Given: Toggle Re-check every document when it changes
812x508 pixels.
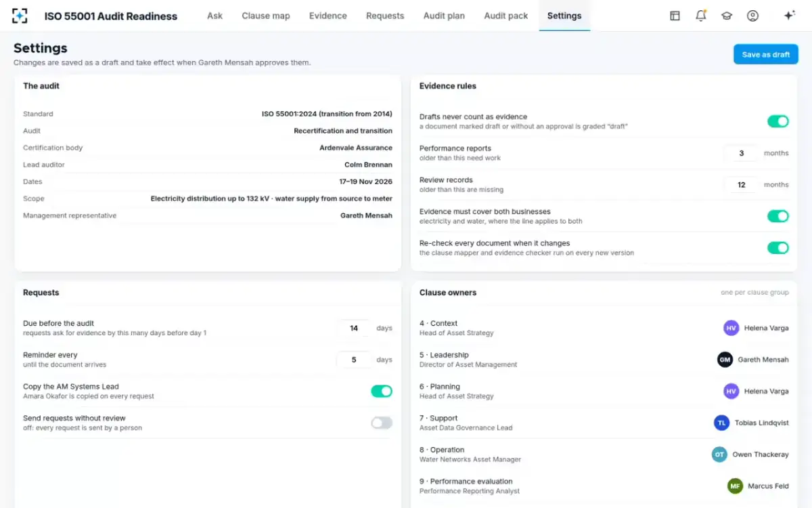Looking at the screenshot, I should tap(777, 248).
